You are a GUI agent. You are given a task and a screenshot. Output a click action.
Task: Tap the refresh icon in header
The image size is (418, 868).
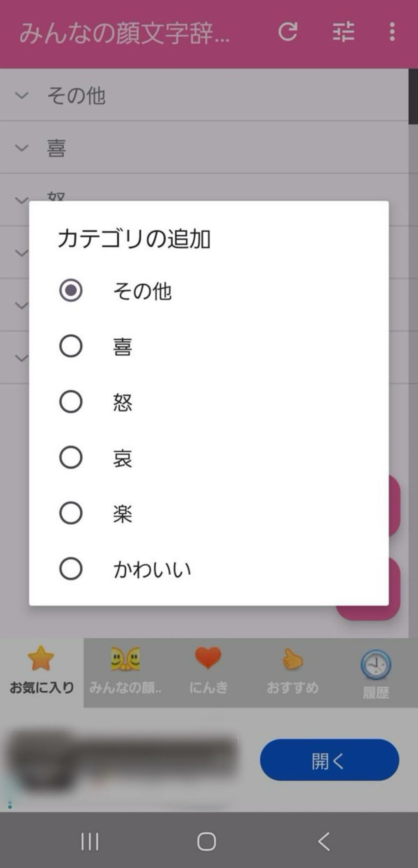click(x=288, y=32)
